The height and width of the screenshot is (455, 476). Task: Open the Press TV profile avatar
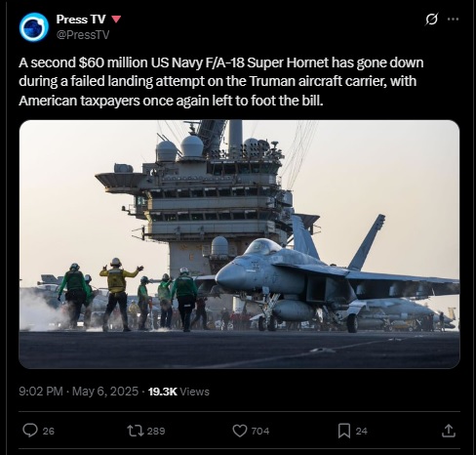(x=34, y=27)
